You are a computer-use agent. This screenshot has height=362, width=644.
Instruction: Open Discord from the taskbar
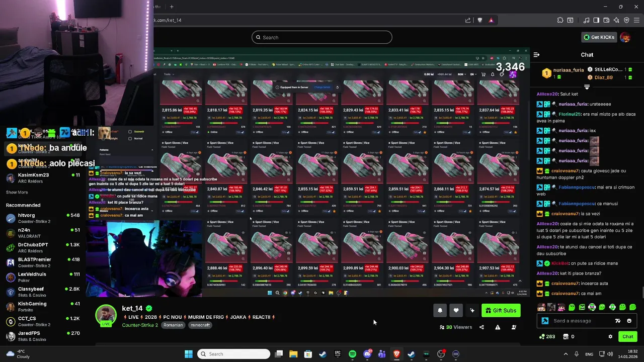367,354
